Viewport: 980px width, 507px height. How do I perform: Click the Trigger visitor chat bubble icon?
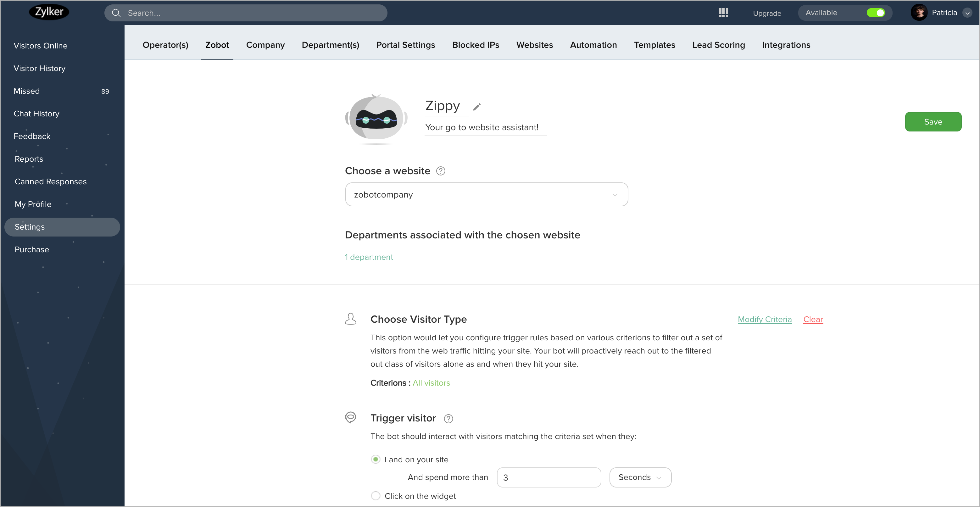350,417
